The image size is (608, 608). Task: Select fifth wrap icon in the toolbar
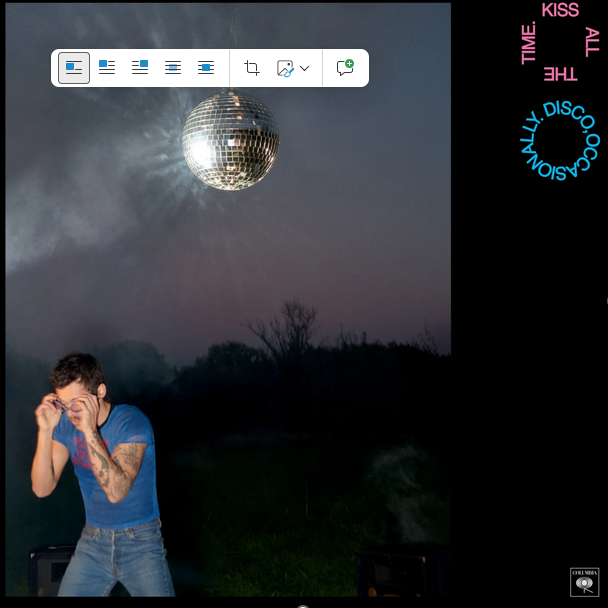pos(206,68)
